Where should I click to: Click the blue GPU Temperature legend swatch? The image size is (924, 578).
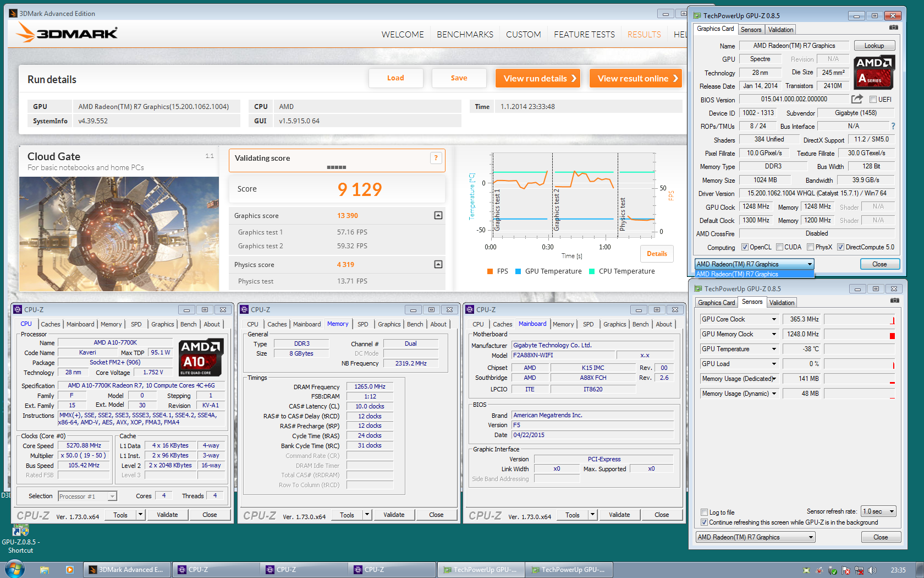[518, 271]
